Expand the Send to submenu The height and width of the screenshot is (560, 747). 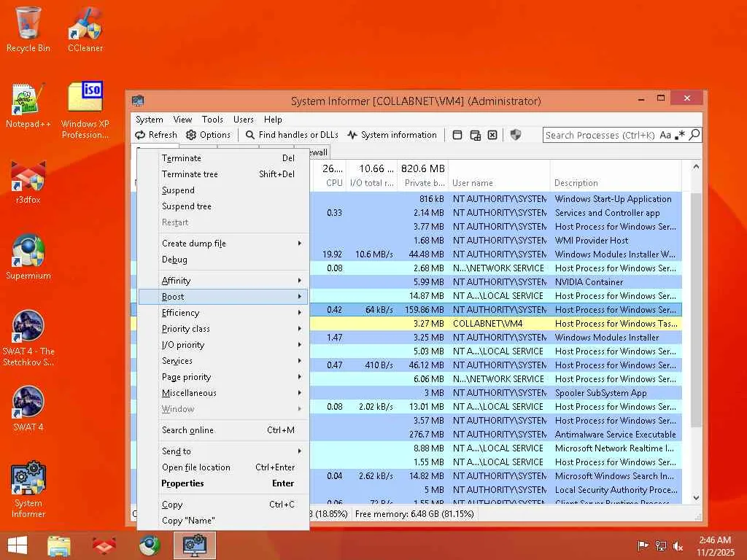223,451
